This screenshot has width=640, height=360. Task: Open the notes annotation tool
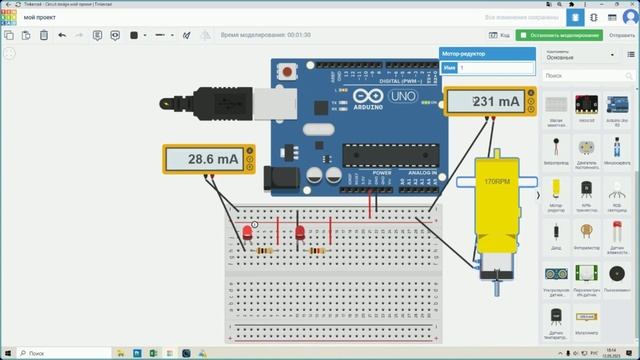pos(97,36)
